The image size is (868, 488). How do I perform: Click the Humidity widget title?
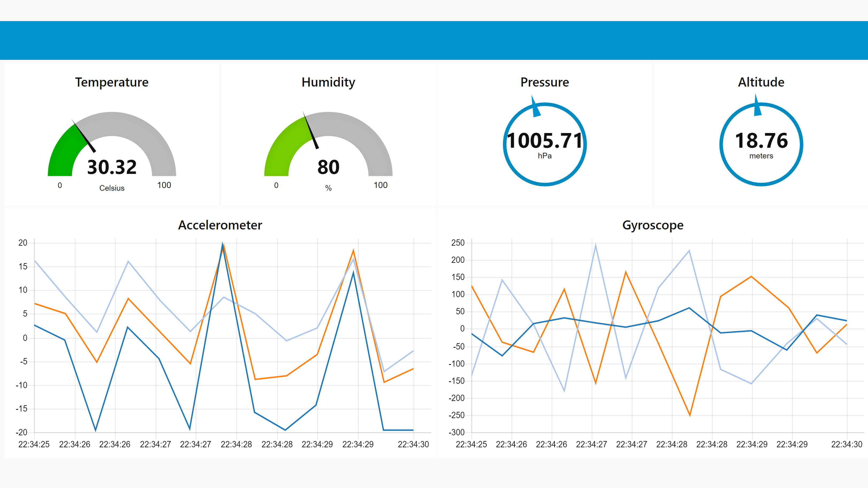point(328,82)
